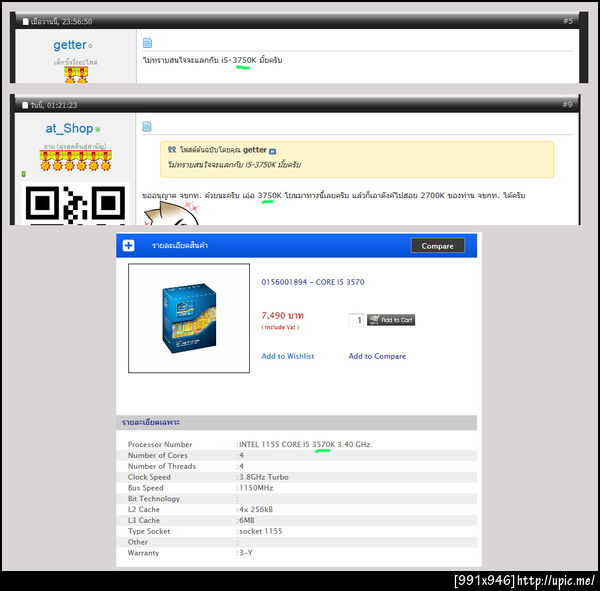Click post icon beside the 01:21:23 timestamp
600x591 pixels.
(25, 105)
